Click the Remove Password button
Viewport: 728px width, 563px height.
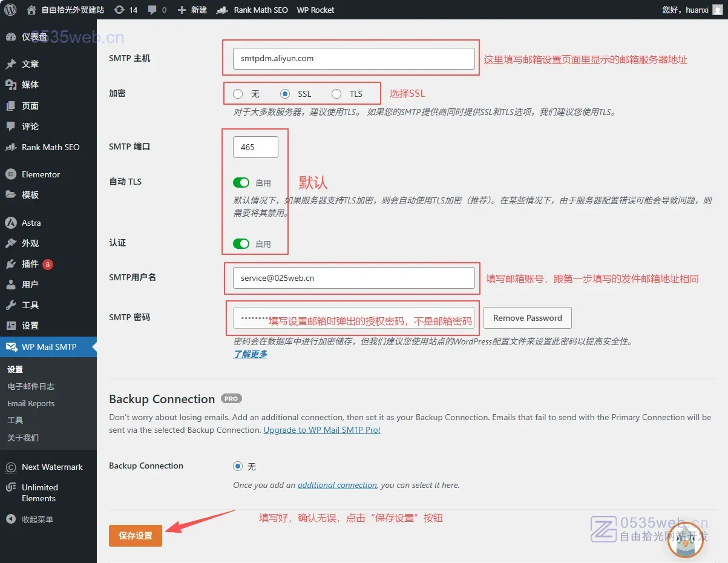coord(527,318)
